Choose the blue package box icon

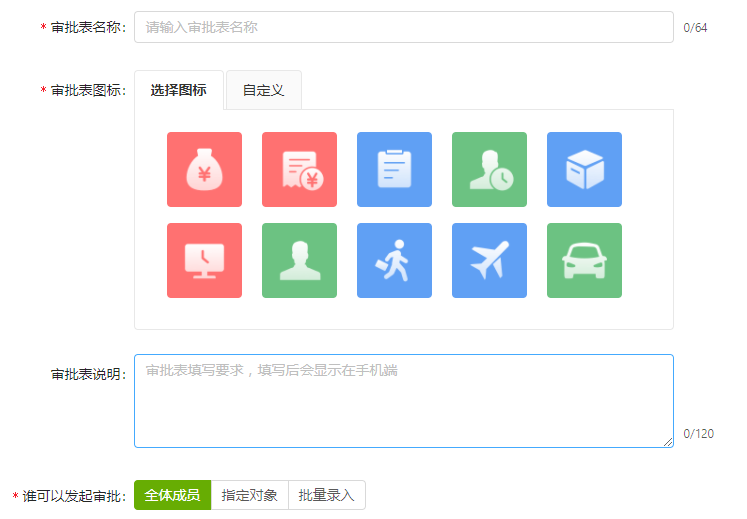coord(584,170)
